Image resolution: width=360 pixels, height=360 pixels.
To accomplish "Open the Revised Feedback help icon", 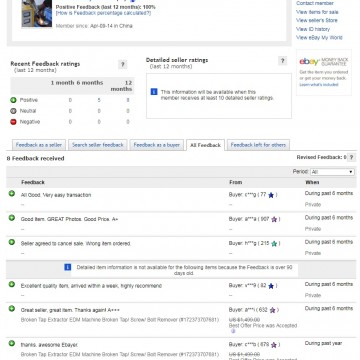I will (351, 157).
